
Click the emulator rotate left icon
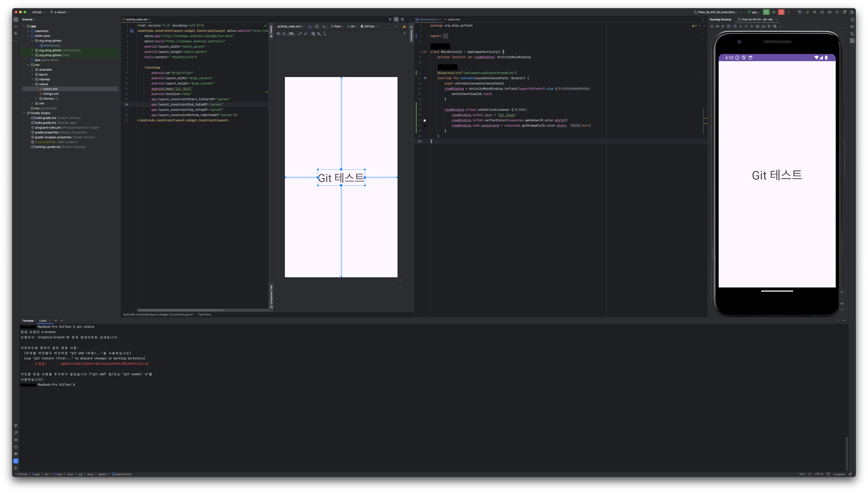pos(729,26)
